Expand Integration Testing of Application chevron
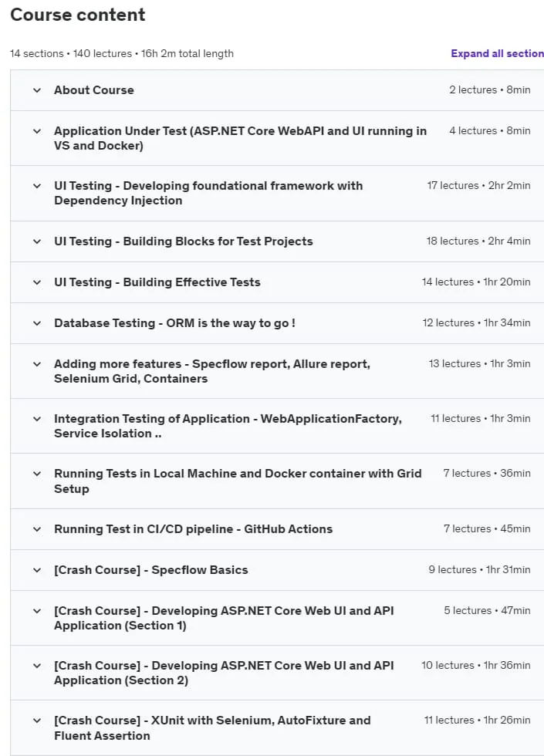Viewport: 544px width, 756px height. 37,419
